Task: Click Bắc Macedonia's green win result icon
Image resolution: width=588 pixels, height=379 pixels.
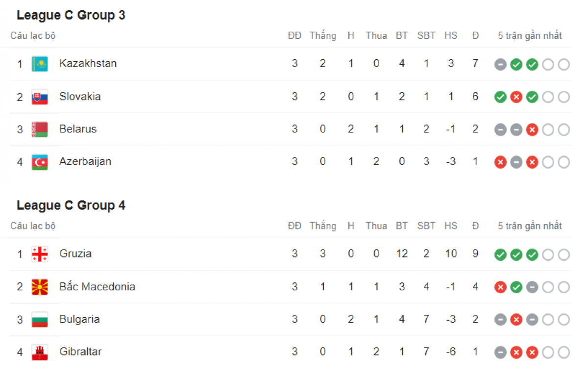Action: 516,287
